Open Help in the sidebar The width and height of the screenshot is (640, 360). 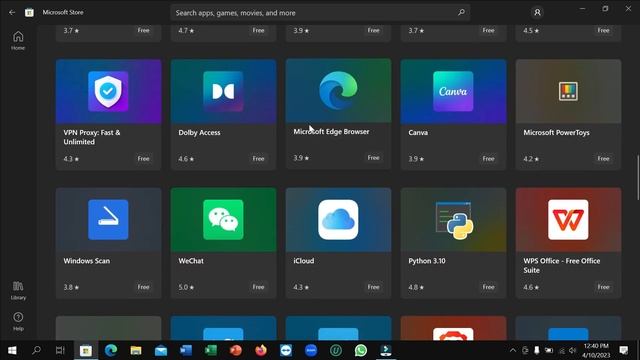click(x=18, y=321)
